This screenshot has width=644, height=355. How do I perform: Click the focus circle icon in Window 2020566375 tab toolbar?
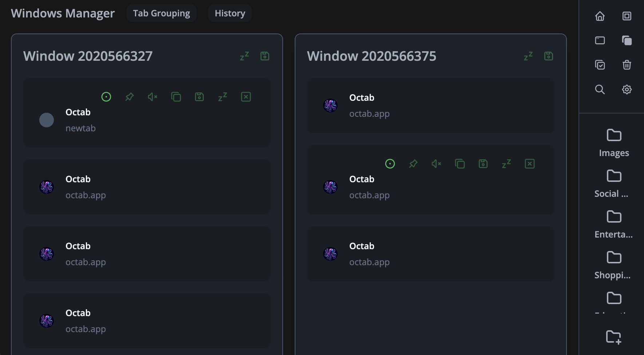click(390, 164)
